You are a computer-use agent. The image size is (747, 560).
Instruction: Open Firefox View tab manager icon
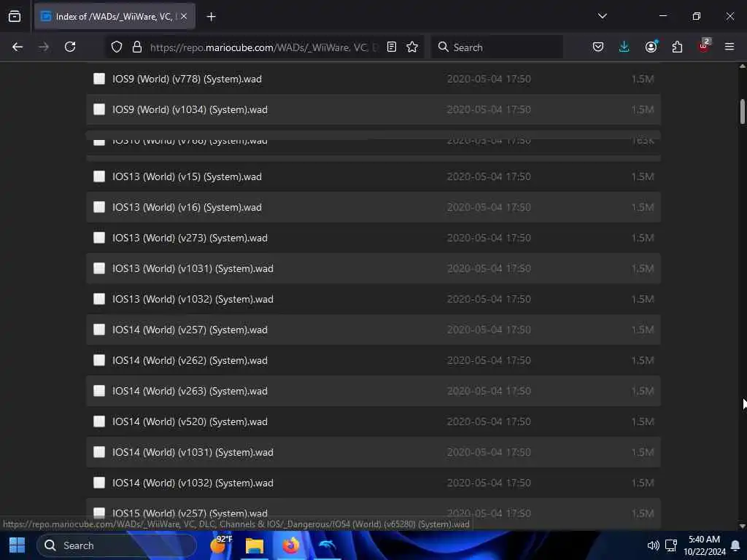pos(15,17)
